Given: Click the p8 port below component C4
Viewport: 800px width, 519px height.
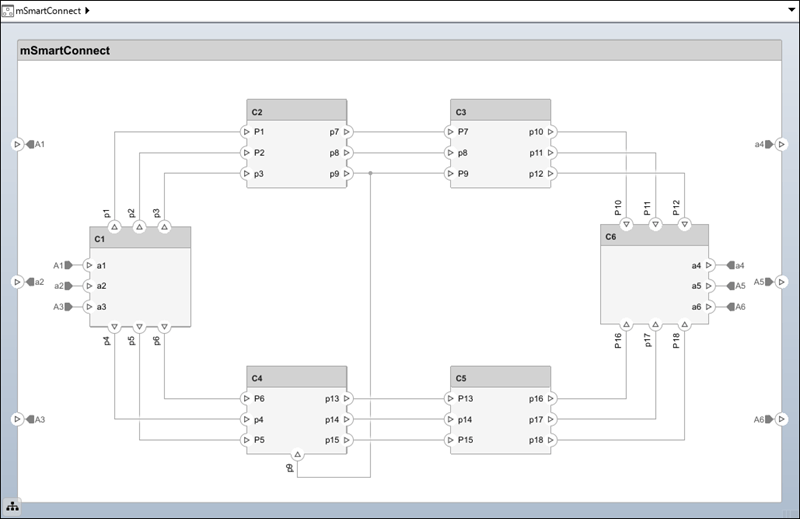Looking at the screenshot, I should pos(297,455).
